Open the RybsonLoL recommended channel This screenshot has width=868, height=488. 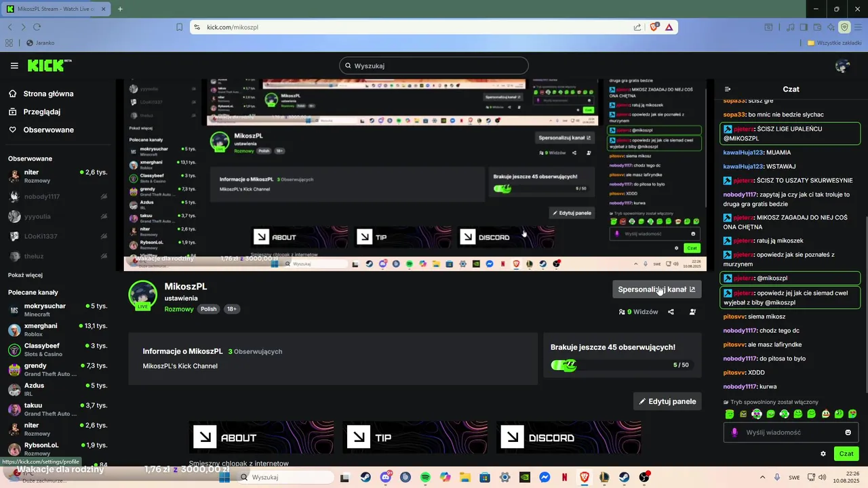(x=57, y=449)
